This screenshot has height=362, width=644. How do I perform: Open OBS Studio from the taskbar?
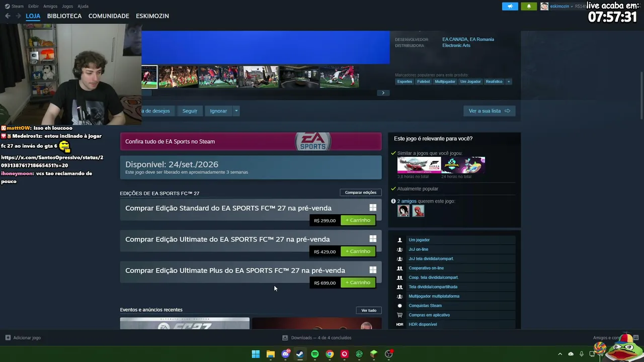coord(388,354)
